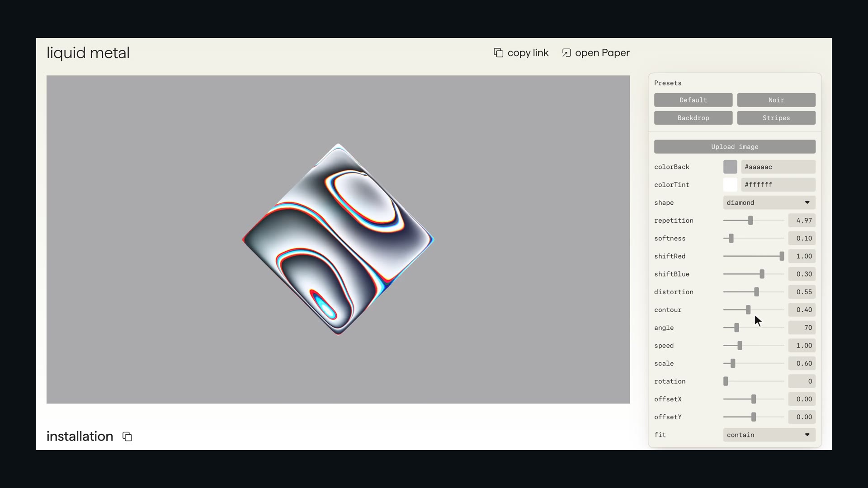Click the angle slider handle
The image size is (868, 488).
(736, 328)
